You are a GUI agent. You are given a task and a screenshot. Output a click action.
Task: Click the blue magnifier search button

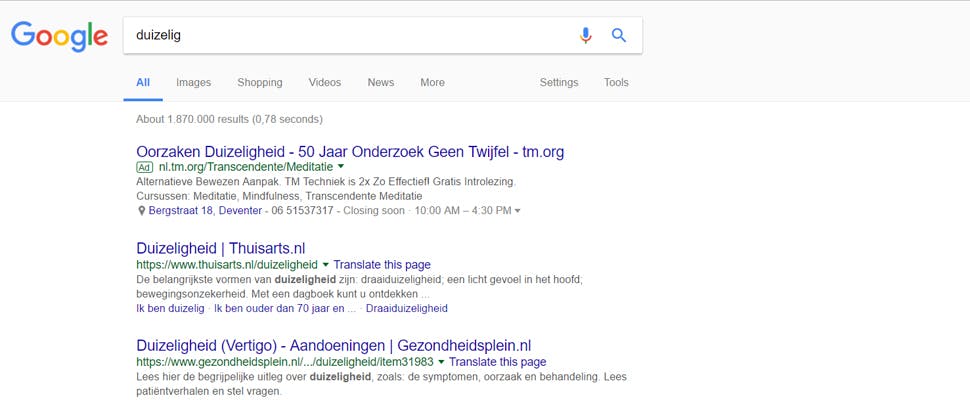(x=619, y=35)
